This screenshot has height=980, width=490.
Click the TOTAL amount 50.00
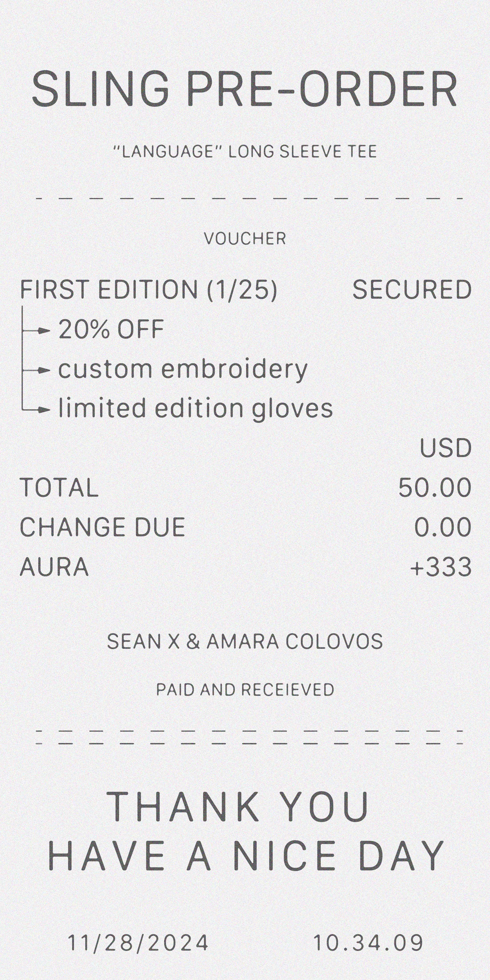click(x=435, y=488)
